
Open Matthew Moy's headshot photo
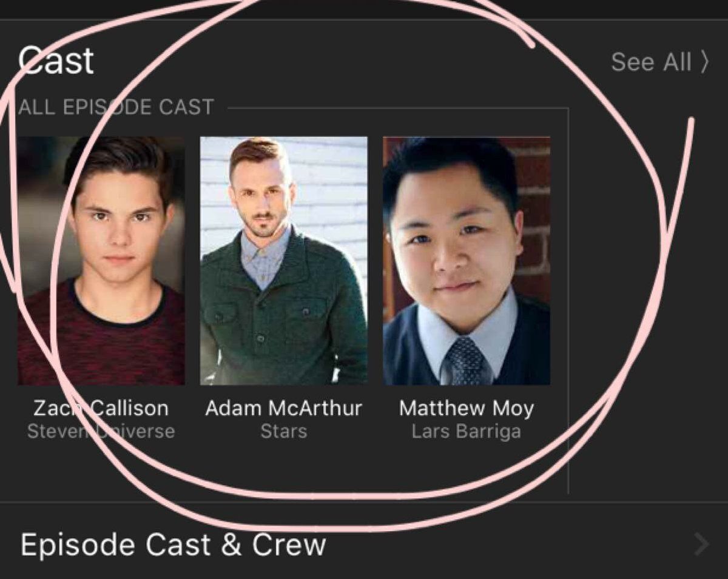(467, 261)
